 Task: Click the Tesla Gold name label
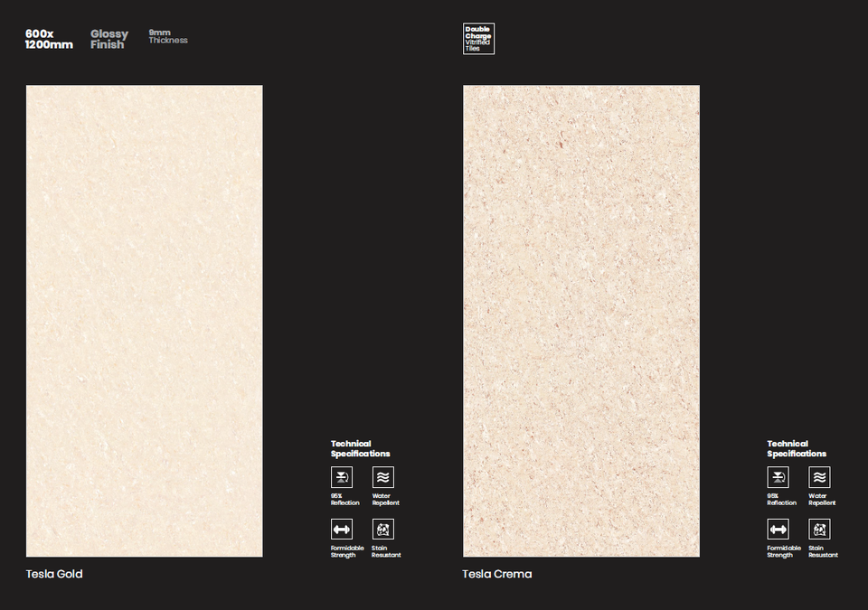pos(54,574)
